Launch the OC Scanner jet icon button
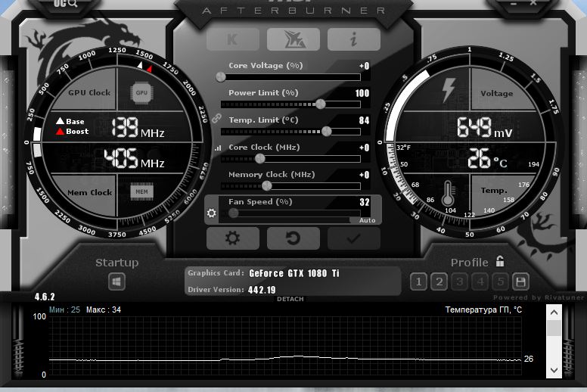This screenshot has width=587, height=392. [293, 39]
